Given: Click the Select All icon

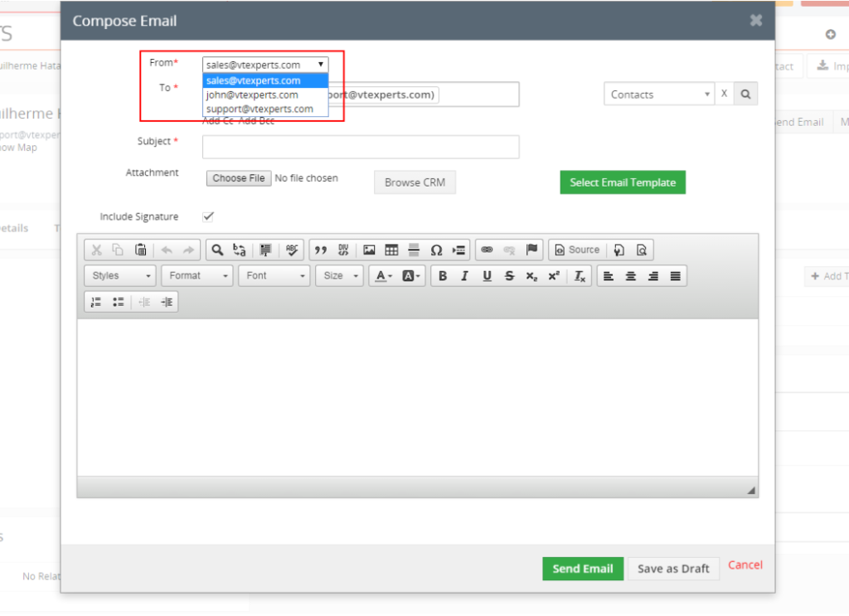Looking at the screenshot, I should click(x=265, y=250).
